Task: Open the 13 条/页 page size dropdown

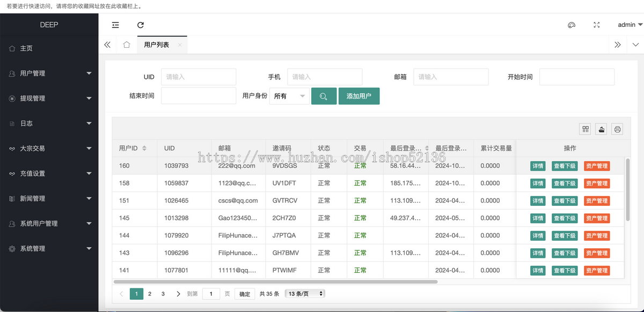Action: pos(305,294)
